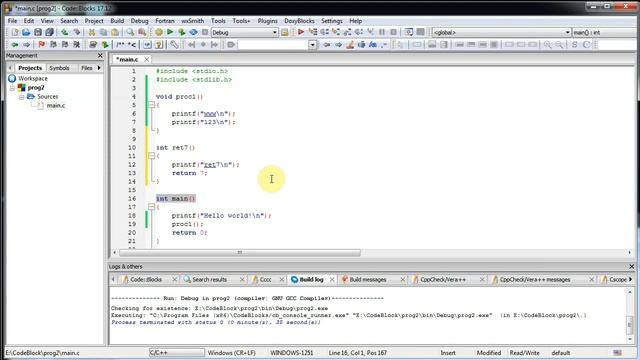Click Windows (CR+LF) in status bar
This screenshot has width=640, height=360.
pos(231,353)
